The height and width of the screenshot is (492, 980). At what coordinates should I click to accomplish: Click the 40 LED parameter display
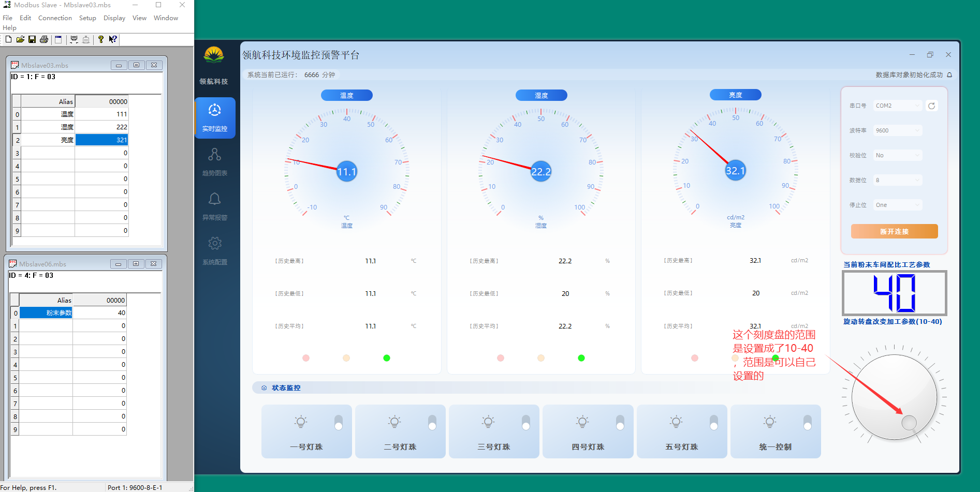[895, 293]
